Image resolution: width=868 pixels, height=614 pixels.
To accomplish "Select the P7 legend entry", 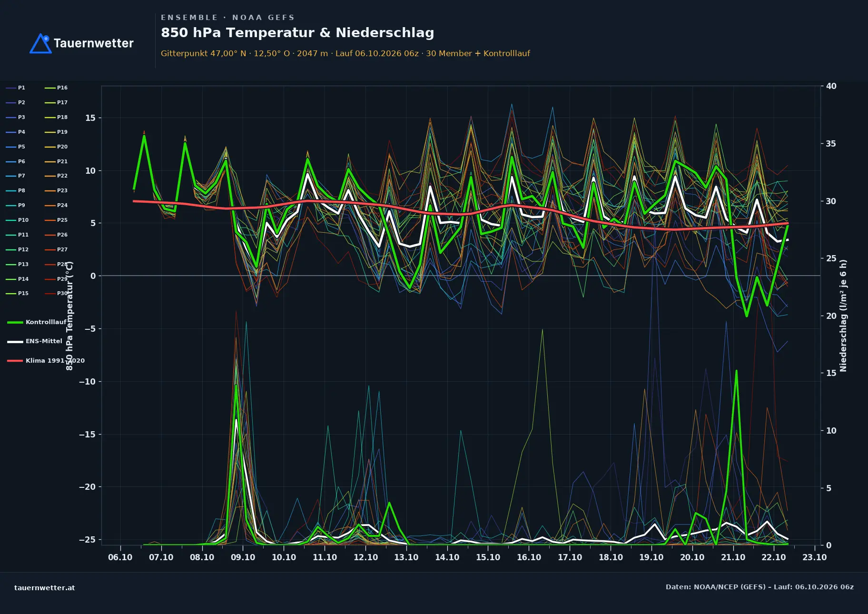I will pos(15,176).
